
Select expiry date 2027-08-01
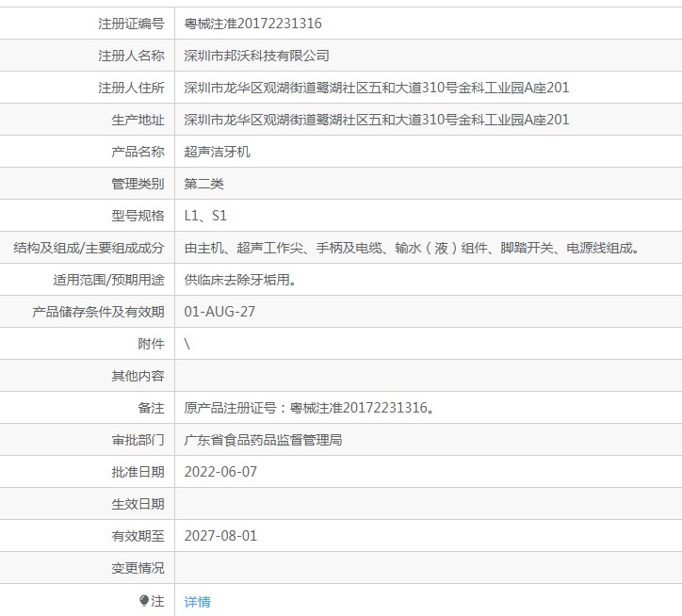click(x=220, y=536)
